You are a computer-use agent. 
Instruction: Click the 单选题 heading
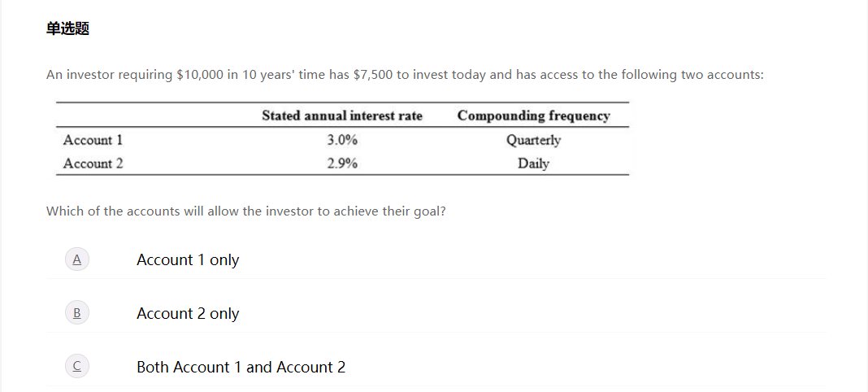tap(67, 29)
